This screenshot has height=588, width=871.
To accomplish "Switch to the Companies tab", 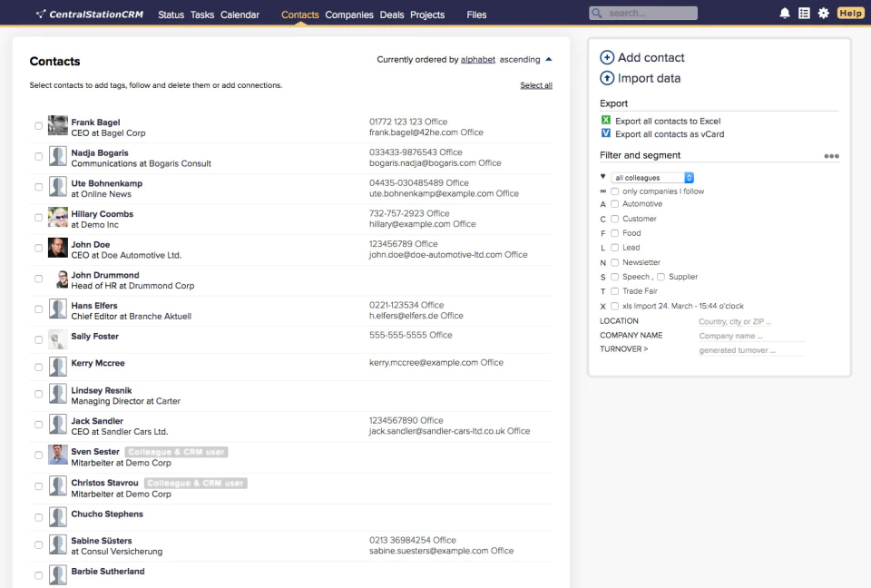I will coord(348,15).
